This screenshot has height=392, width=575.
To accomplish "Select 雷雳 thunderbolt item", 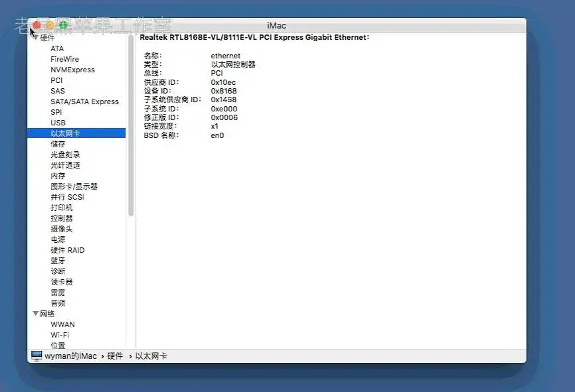I will 58,293.
